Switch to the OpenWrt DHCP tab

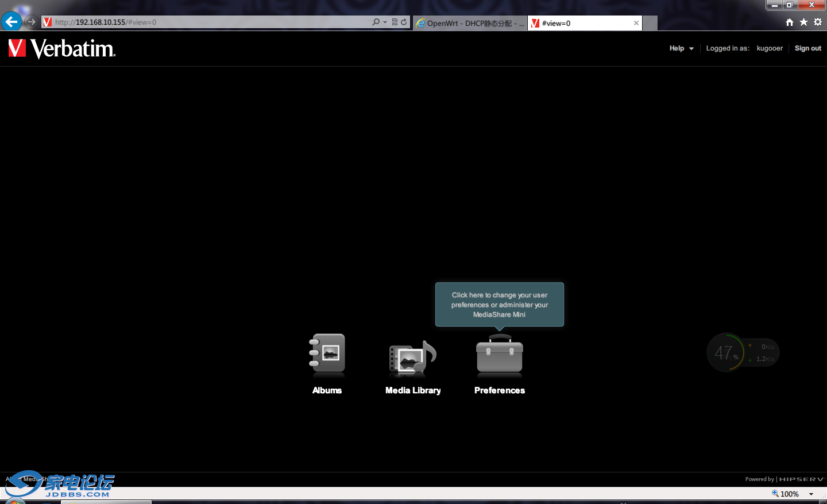tap(470, 23)
